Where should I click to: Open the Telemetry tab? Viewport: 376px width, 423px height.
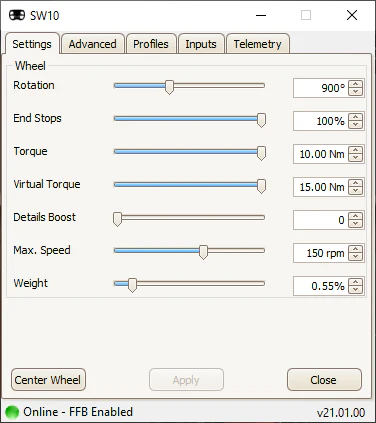tap(258, 44)
